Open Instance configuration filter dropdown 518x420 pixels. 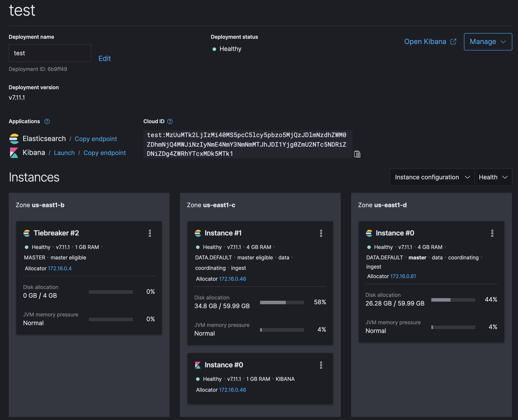[432, 177]
